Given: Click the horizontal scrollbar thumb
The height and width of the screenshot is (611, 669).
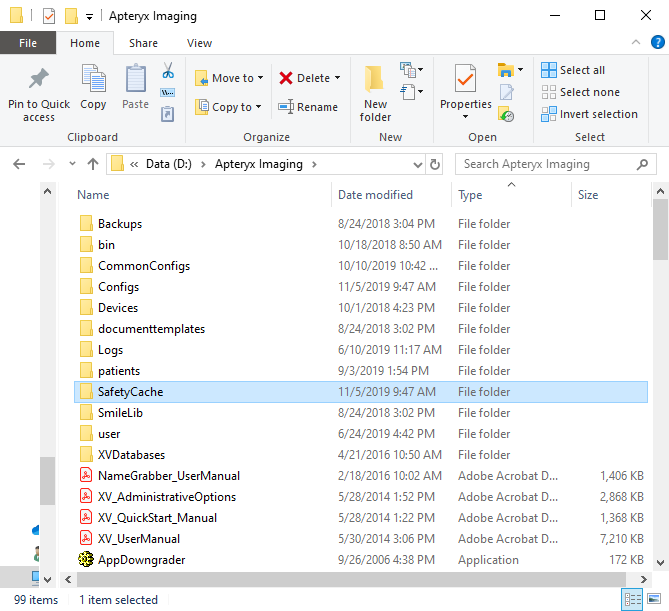Looking at the screenshot, I should pos(352,579).
